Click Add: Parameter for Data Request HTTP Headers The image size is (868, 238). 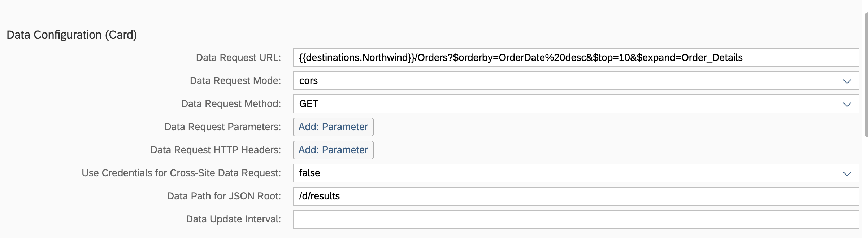pyautogui.click(x=333, y=150)
